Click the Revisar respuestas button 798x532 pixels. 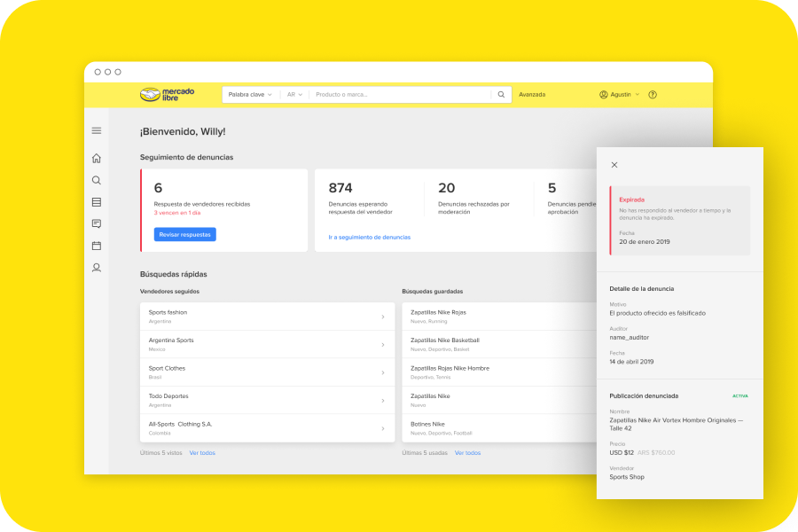coord(184,235)
